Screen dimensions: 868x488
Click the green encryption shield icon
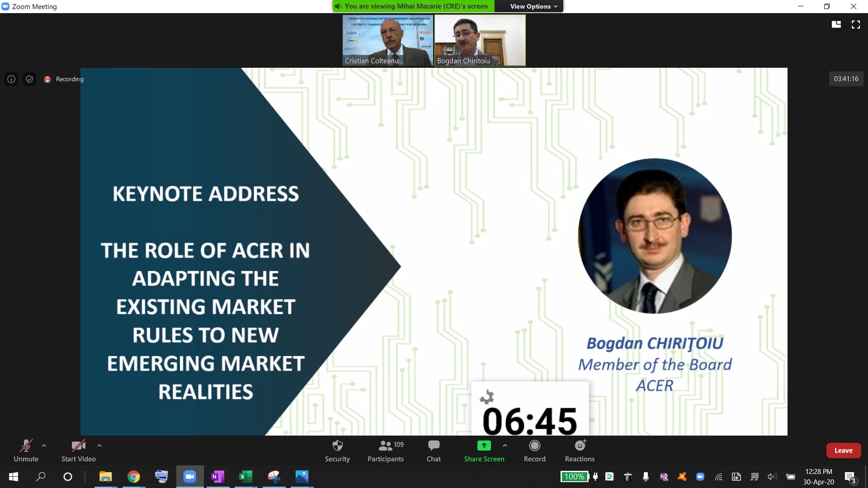(x=29, y=79)
